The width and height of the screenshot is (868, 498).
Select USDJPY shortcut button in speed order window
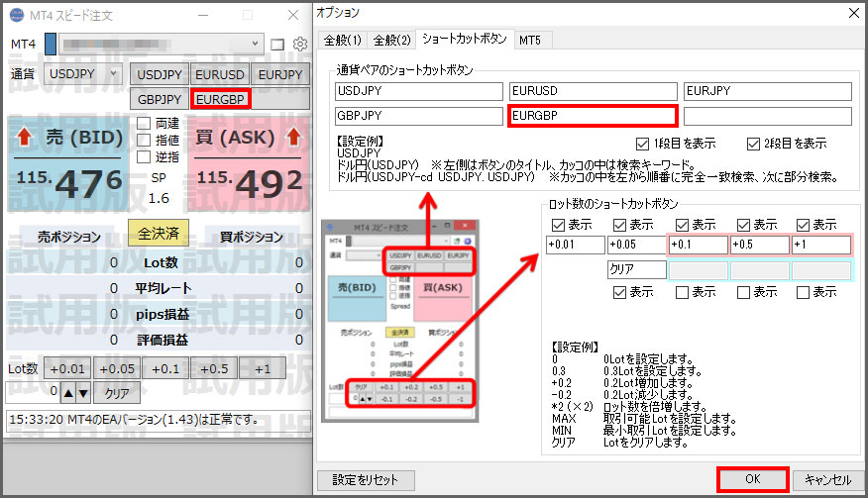[160, 74]
